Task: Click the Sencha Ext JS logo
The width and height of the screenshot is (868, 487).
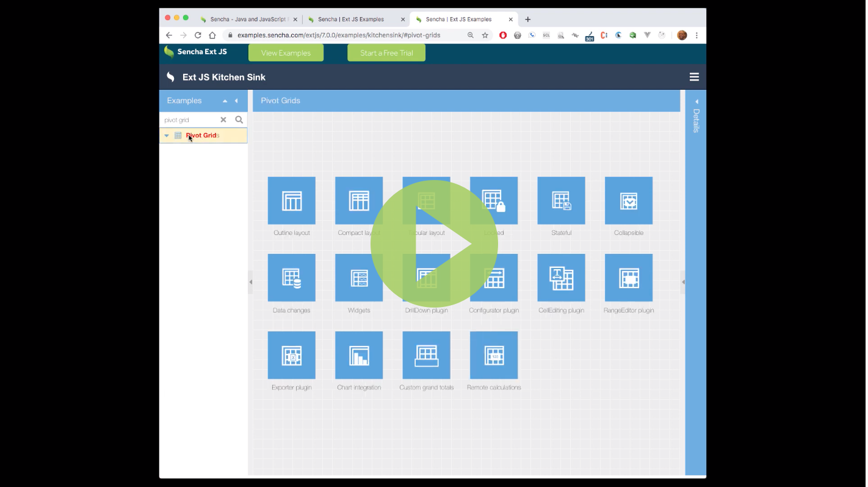Action: (x=195, y=52)
